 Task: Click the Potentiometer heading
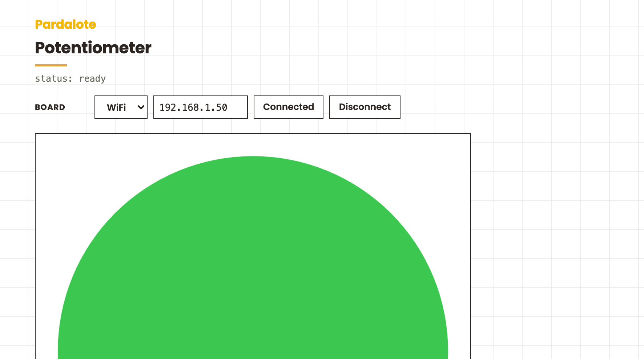coord(93,48)
